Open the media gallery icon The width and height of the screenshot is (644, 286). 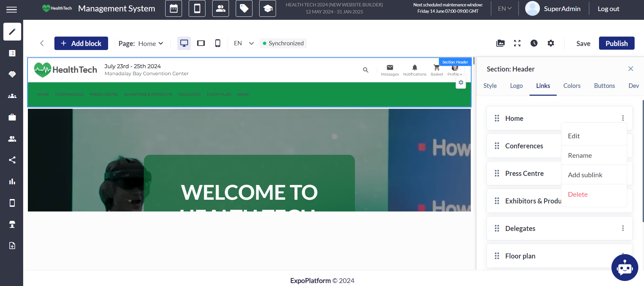[x=500, y=43]
